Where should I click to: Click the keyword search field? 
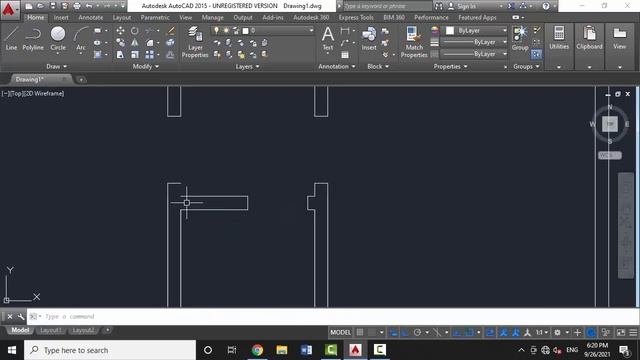[x=387, y=6]
